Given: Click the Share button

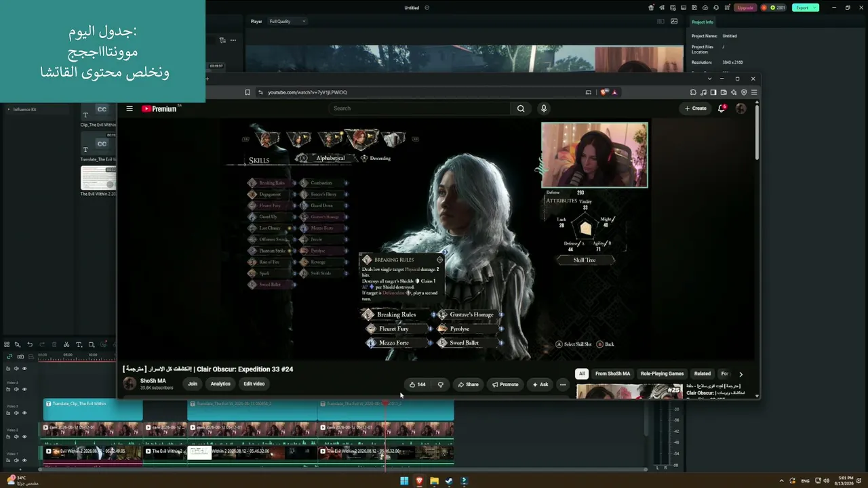Looking at the screenshot, I should 468,384.
